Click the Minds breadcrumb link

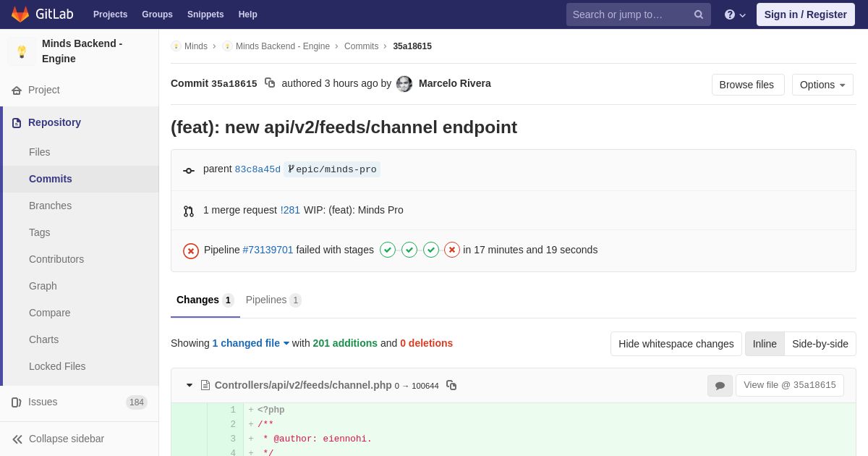(x=196, y=46)
